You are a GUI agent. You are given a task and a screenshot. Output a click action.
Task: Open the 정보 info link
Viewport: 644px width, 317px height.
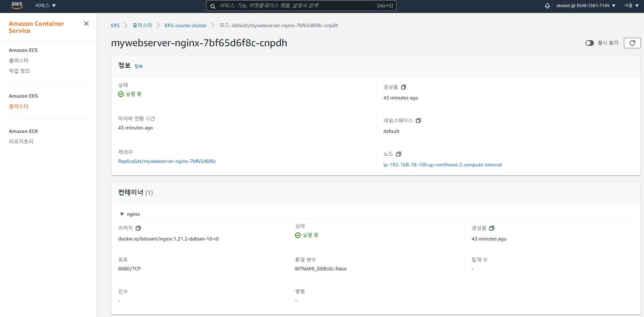(x=139, y=66)
